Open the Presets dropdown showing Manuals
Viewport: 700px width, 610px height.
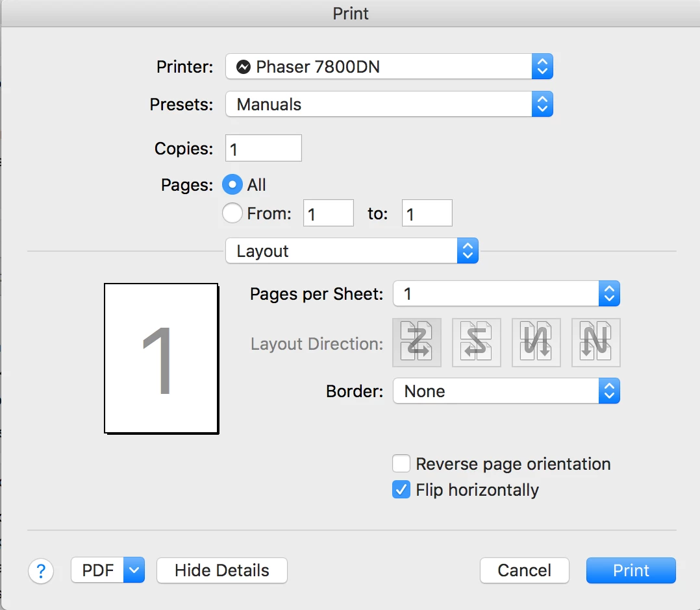coord(390,104)
